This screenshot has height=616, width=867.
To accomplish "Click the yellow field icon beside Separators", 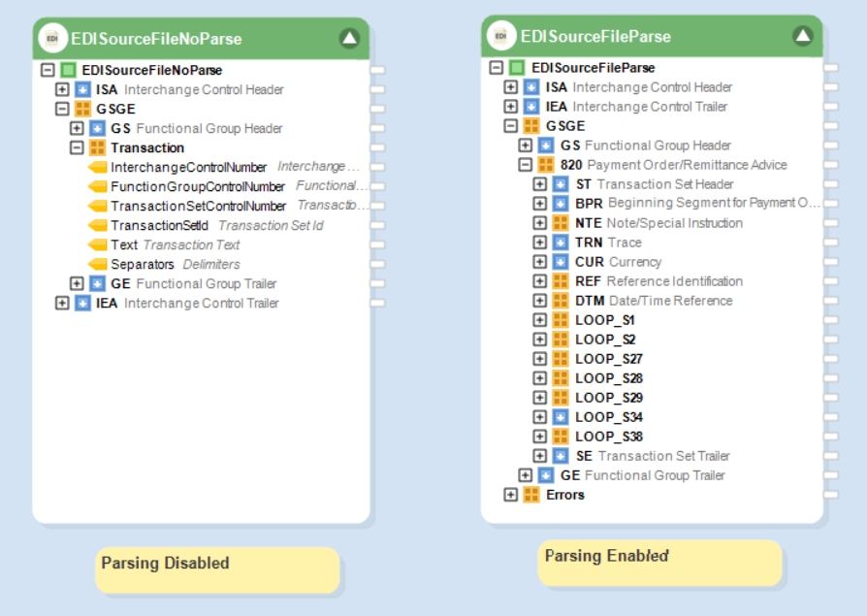I will pyautogui.click(x=97, y=264).
